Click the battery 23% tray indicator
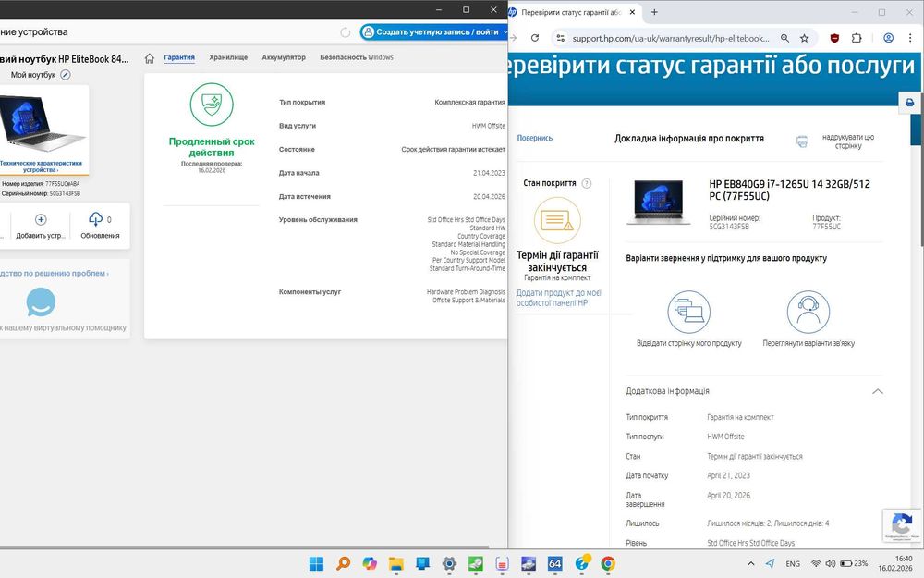Image resolution: width=924 pixels, height=578 pixels. pyautogui.click(x=854, y=564)
